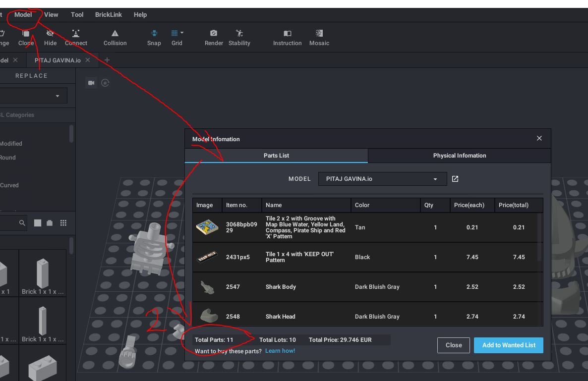Open the BrickLink menu

[109, 15]
